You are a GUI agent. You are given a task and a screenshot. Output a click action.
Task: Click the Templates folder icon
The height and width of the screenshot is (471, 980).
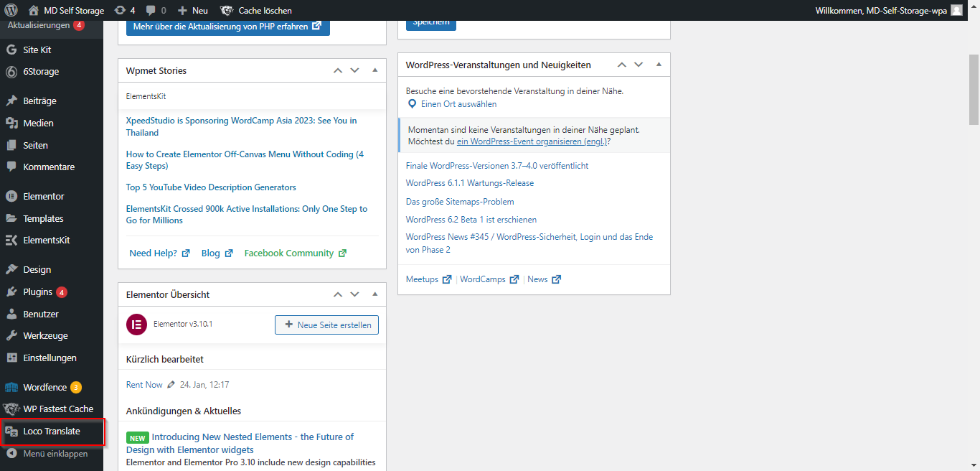point(11,218)
